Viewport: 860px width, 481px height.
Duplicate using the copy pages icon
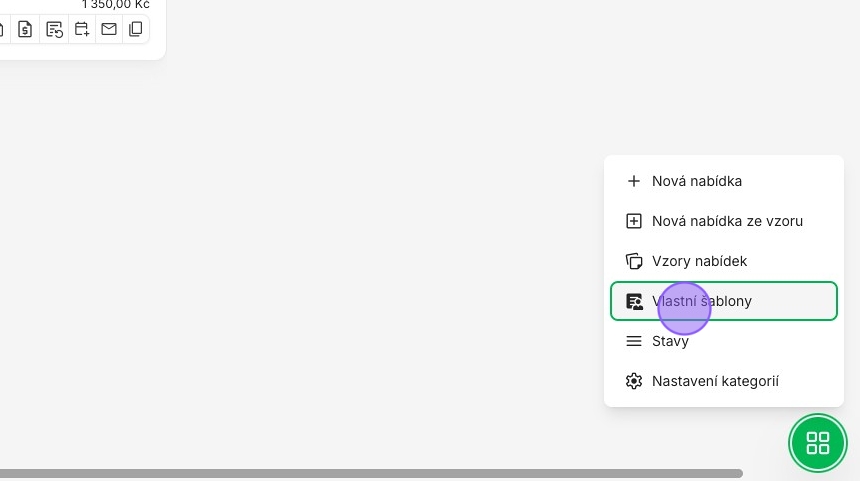135,29
